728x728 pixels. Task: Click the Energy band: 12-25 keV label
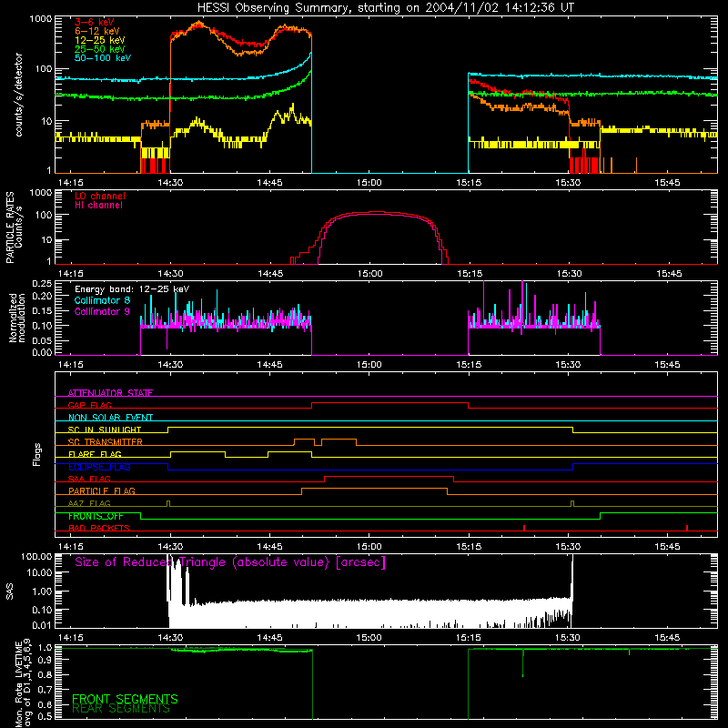pyautogui.click(x=132, y=289)
